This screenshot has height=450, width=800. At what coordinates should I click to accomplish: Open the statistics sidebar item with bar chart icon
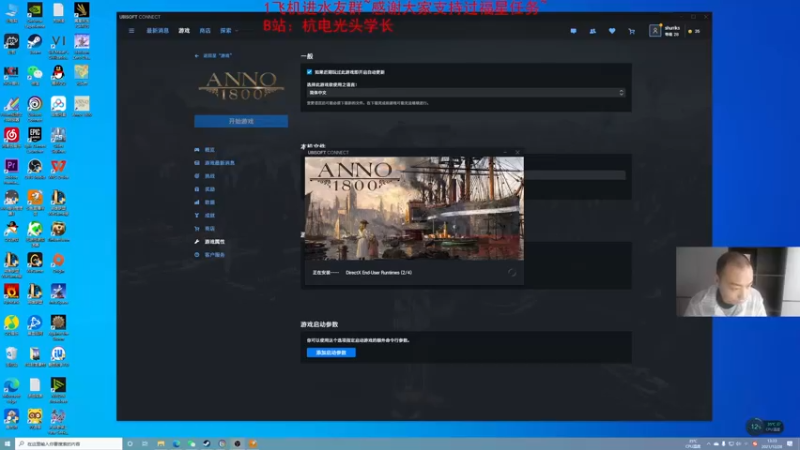(x=205, y=202)
